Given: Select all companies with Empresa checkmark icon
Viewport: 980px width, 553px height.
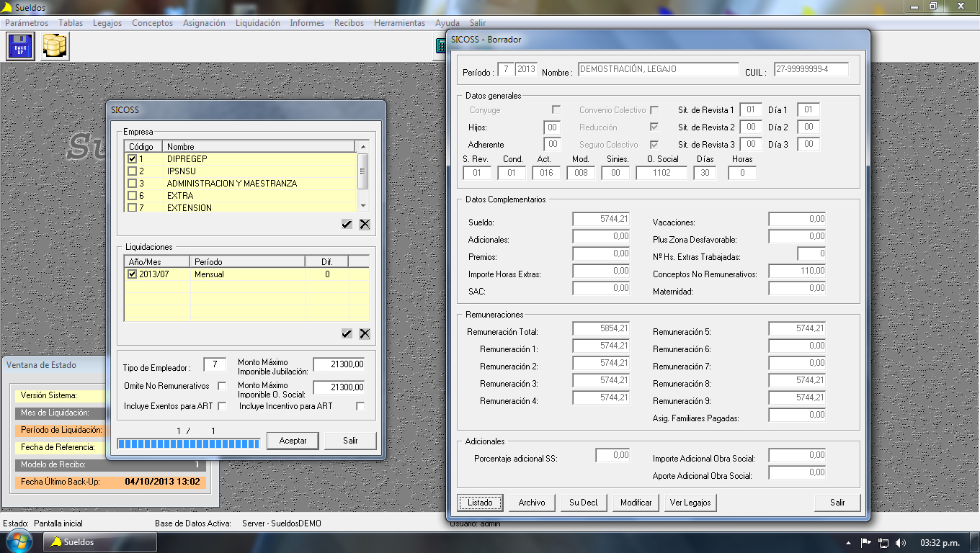Looking at the screenshot, I should 347,224.
